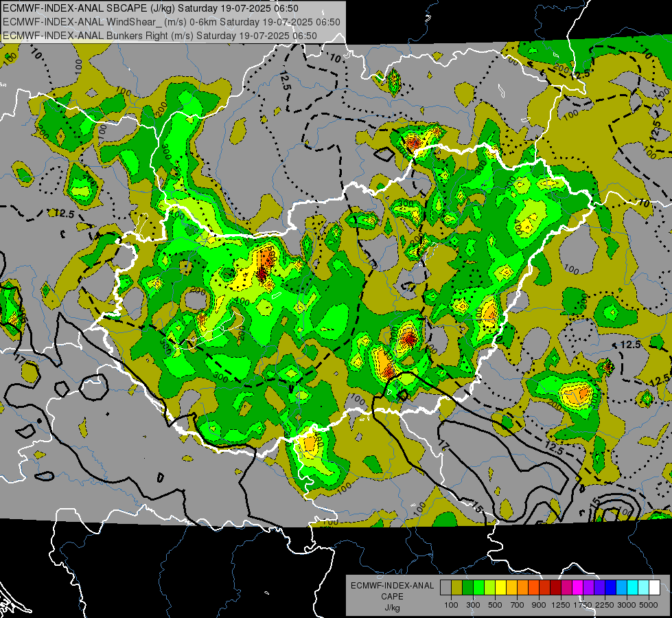Click the legend tick label '5000'

(649, 605)
